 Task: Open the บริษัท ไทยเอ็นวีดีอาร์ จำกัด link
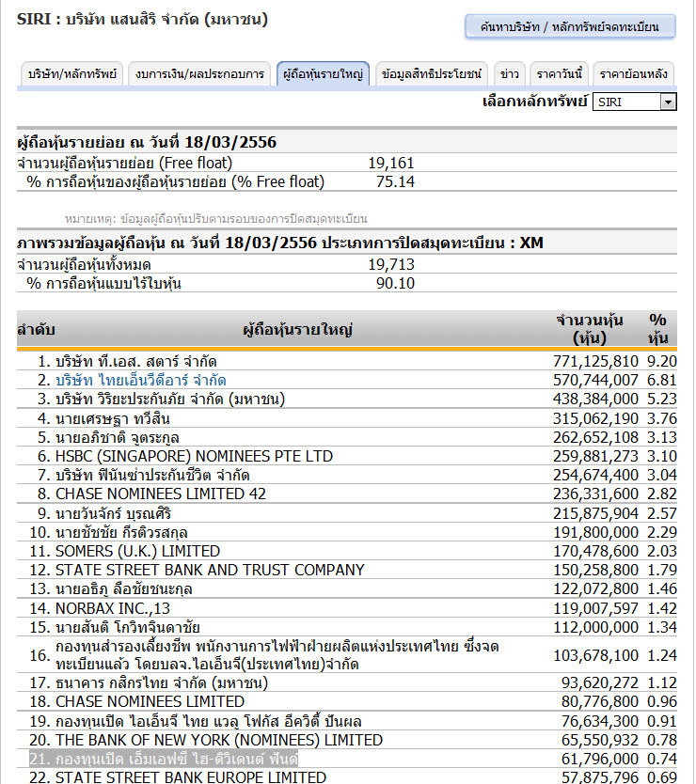click(x=140, y=381)
